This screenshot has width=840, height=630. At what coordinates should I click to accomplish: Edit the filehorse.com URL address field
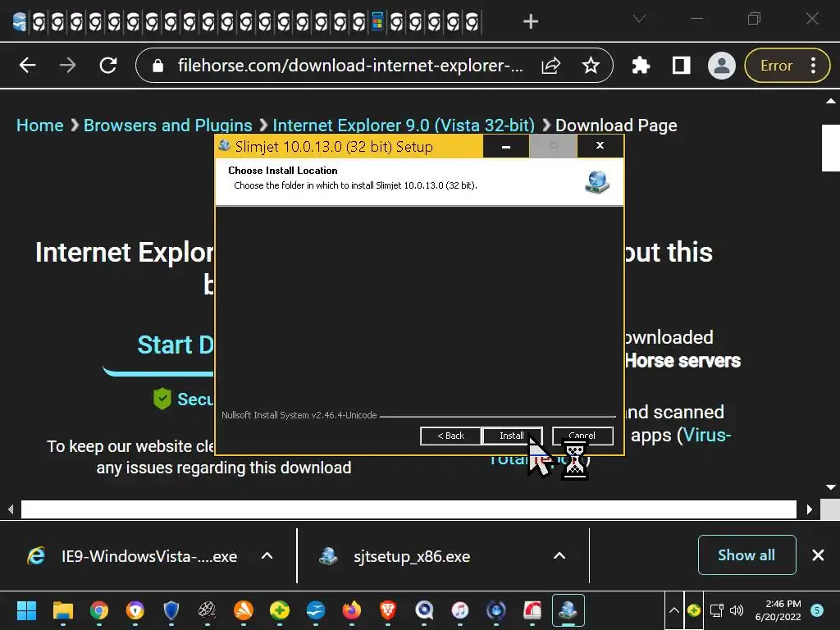click(x=350, y=66)
